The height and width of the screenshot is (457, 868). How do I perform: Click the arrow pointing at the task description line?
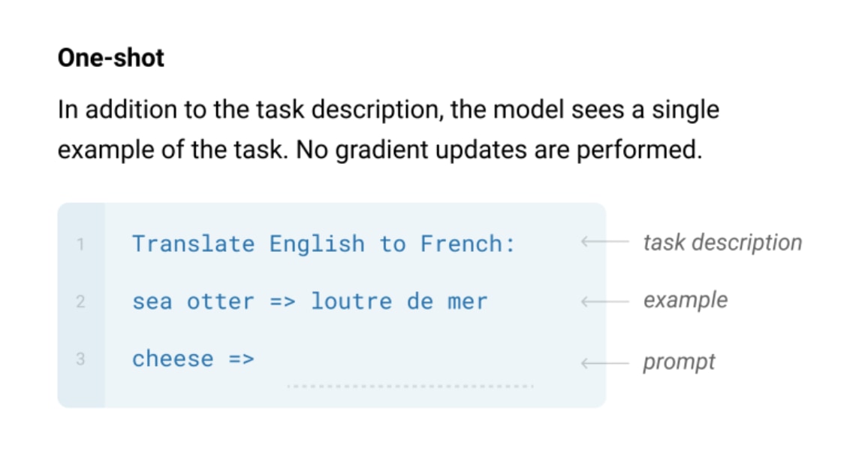(604, 243)
